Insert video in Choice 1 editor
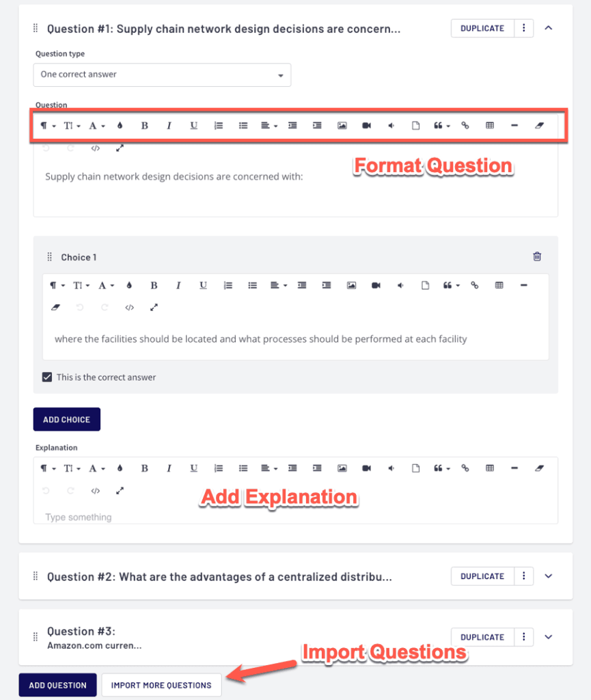The height and width of the screenshot is (700, 591). 376,286
